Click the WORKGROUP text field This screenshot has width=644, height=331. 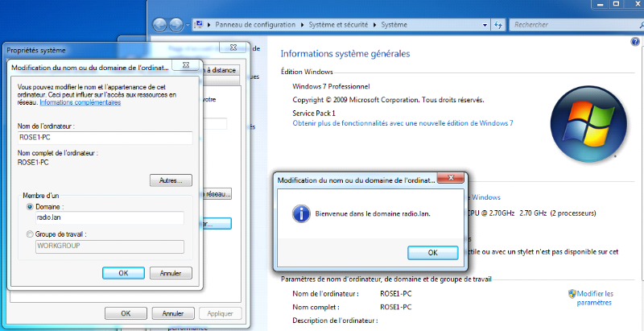tap(109, 246)
